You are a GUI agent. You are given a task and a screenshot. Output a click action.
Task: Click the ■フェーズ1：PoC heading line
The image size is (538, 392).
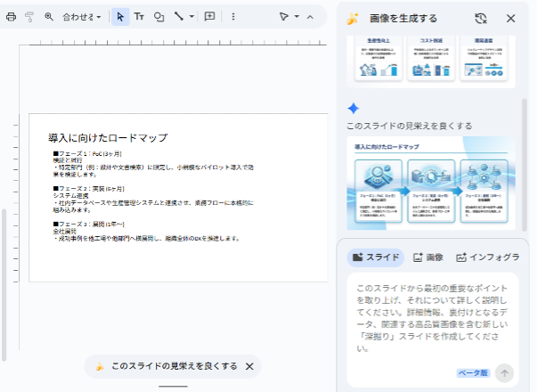[87, 154]
